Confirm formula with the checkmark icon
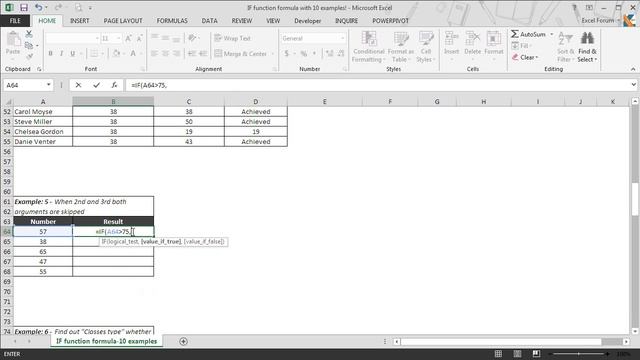Screen dimensions: 640x360 coord(96,85)
